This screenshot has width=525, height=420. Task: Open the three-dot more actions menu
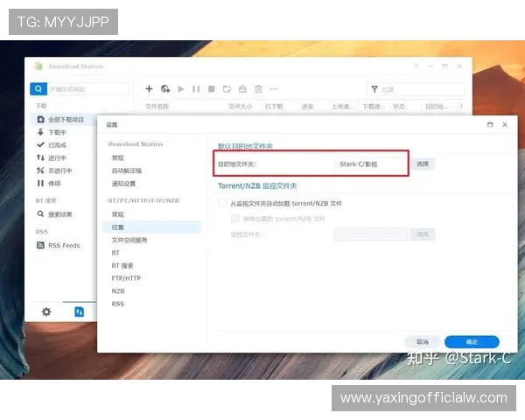click(274, 88)
